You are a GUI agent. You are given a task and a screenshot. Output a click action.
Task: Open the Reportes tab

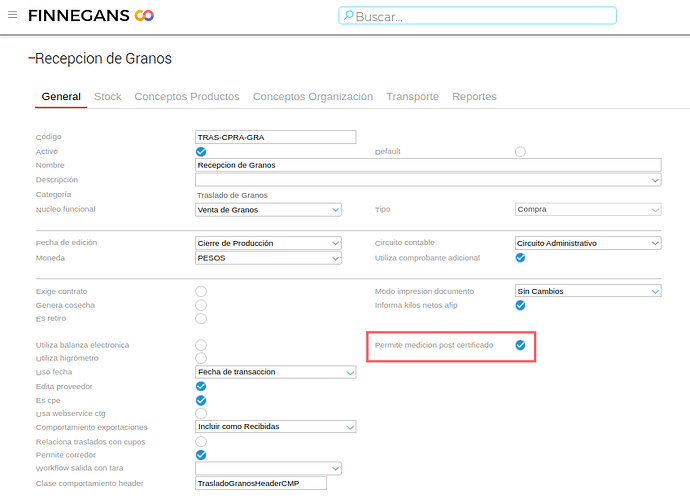pyautogui.click(x=474, y=96)
